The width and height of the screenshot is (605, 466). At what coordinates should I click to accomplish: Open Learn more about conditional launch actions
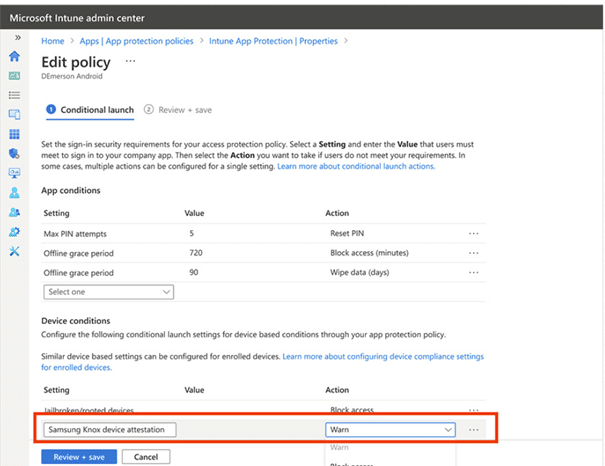click(356, 166)
